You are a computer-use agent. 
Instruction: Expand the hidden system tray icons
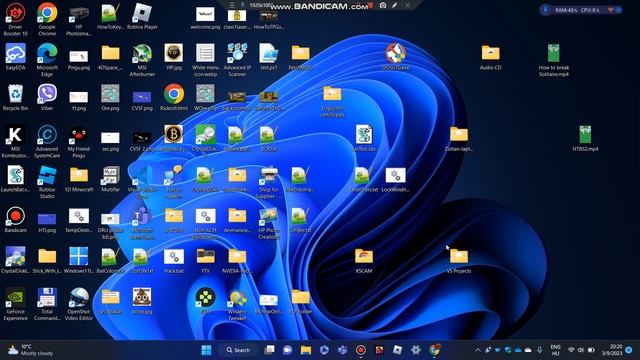(x=478, y=350)
